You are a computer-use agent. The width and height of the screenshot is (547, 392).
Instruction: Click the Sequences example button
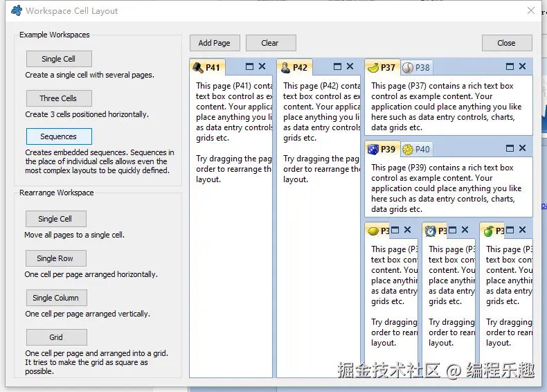(x=59, y=136)
